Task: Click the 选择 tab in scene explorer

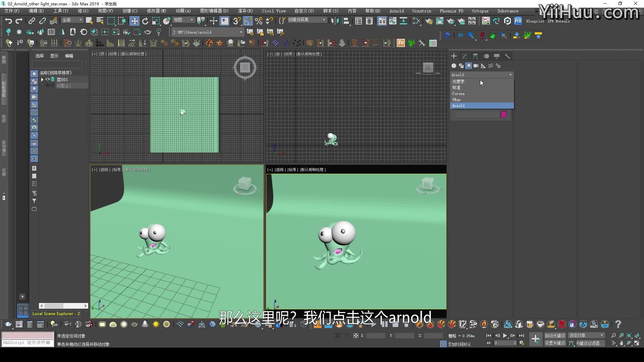Action: 40,56
